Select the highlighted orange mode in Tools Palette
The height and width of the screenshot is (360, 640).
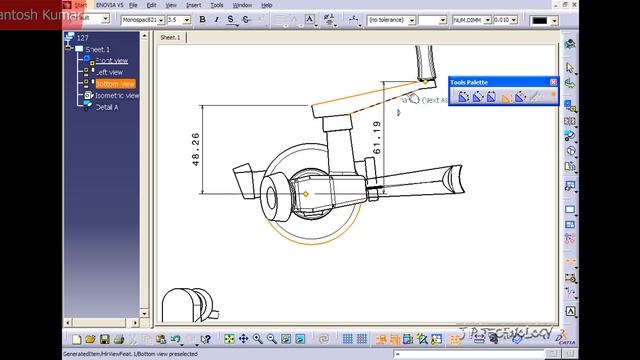tap(506, 97)
